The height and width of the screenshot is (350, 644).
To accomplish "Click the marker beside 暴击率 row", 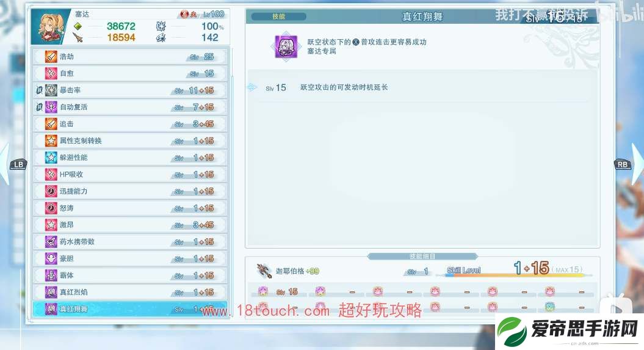I will 40,90.
